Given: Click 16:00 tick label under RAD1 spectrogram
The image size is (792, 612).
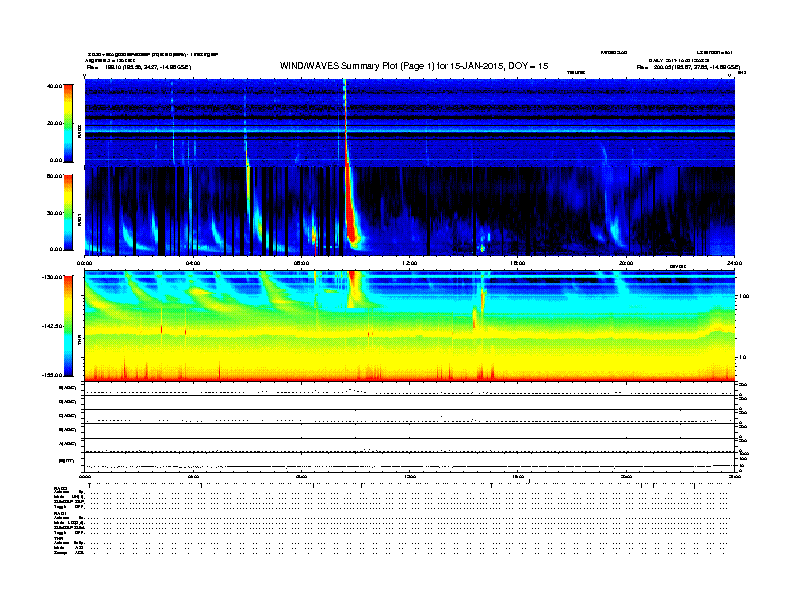Looking at the screenshot, I should point(518,263).
